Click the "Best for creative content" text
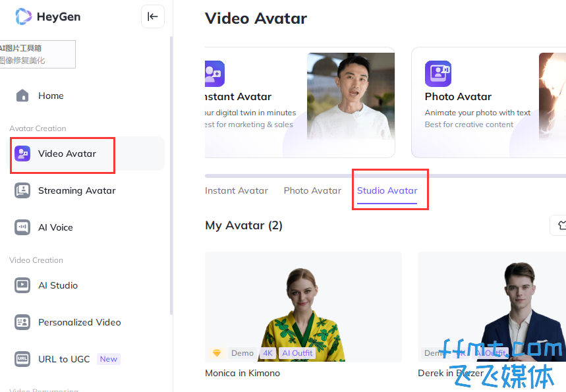This screenshot has width=566, height=392. point(469,125)
